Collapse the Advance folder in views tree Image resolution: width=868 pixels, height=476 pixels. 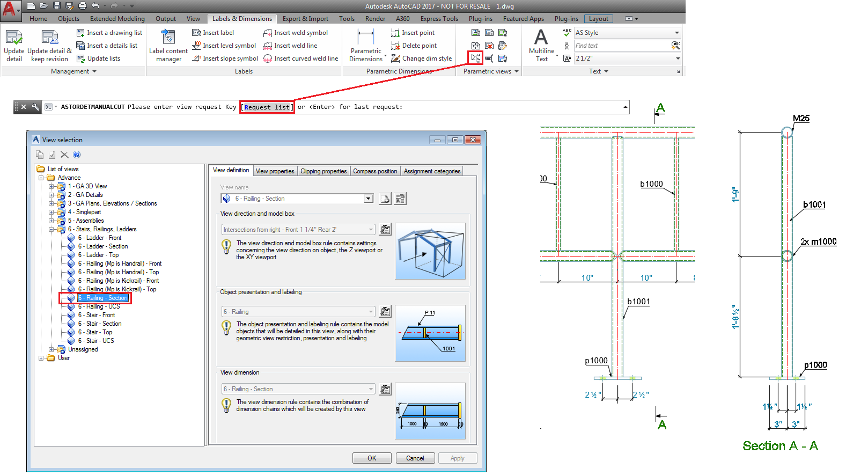[x=41, y=178]
